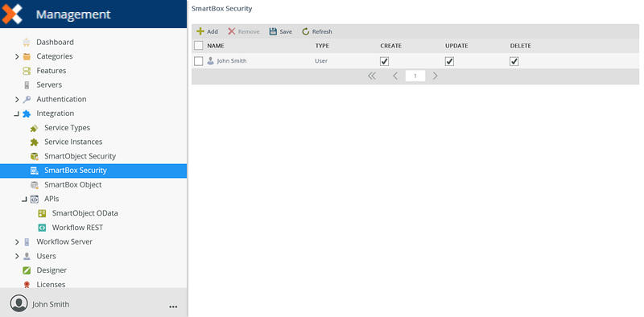Viewport: 644px width, 317px height.
Task: Open SmartObject Security in the tree
Action: (x=80, y=156)
